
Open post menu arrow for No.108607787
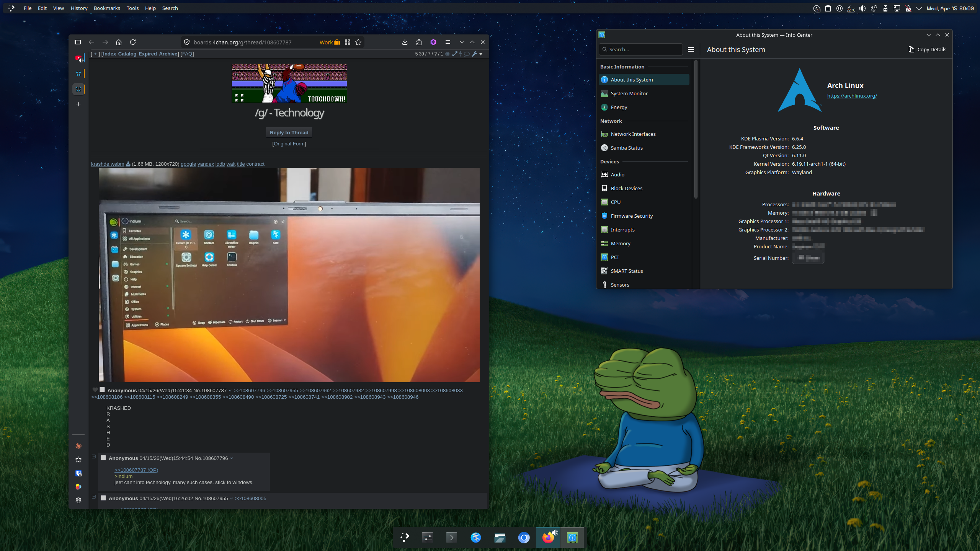tap(230, 391)
